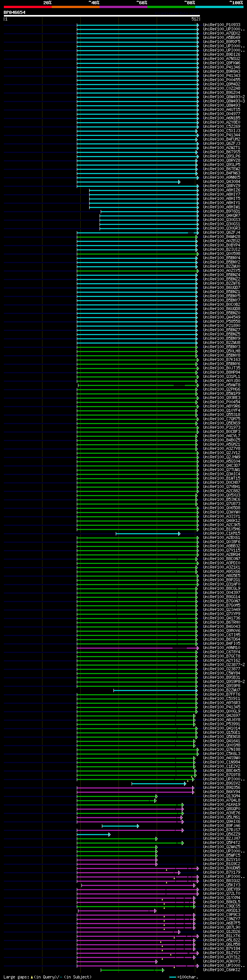Image resolution: width=247 pixels, height=980 pixels.
Task: Open hit UniRef100_A7NSU2
Action: tap(222, 59)
